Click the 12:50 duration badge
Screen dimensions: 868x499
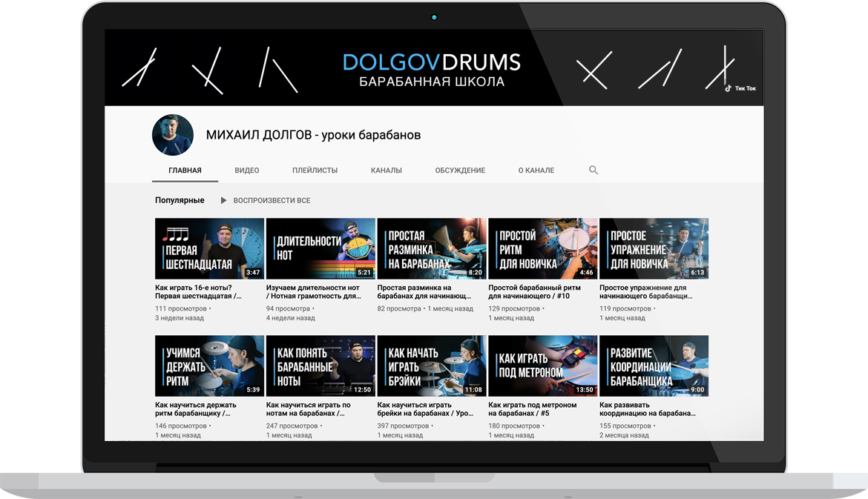click(x=363, y=389)
